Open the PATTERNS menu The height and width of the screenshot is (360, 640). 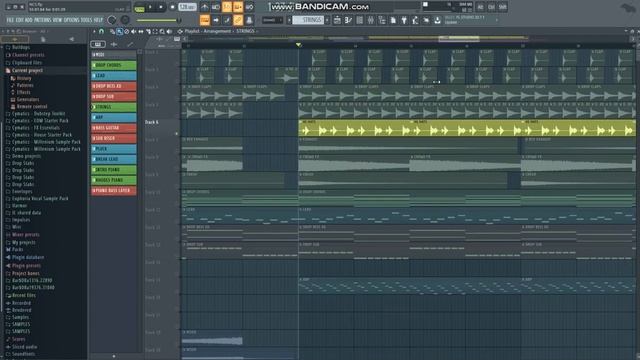(x=42, y=20)
